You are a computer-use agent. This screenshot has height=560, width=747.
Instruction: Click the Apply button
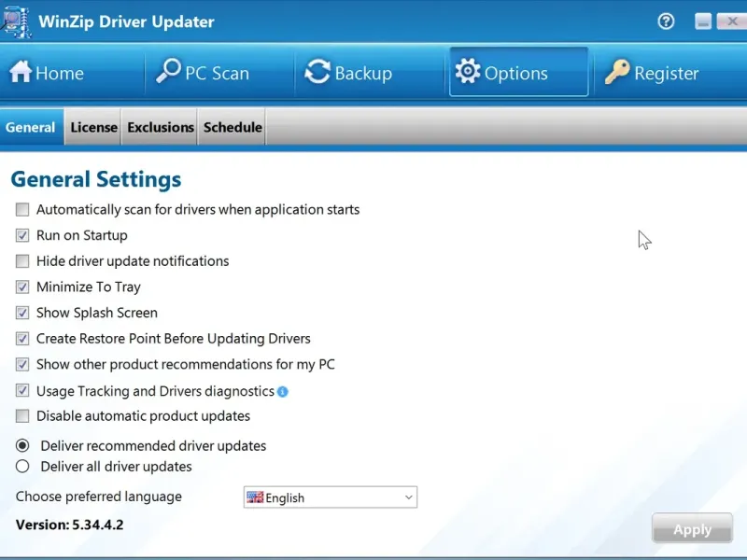tap(692, 528)
